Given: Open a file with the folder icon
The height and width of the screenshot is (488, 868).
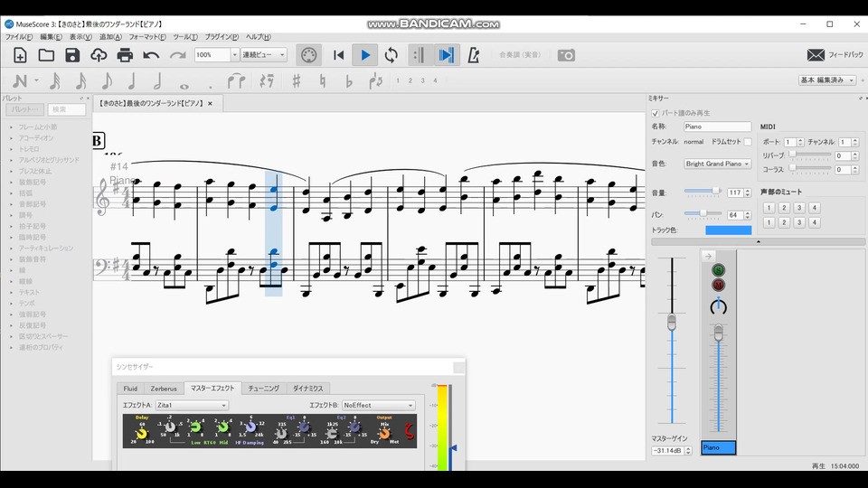Looking at the screenshot, I should pos(46,55).
